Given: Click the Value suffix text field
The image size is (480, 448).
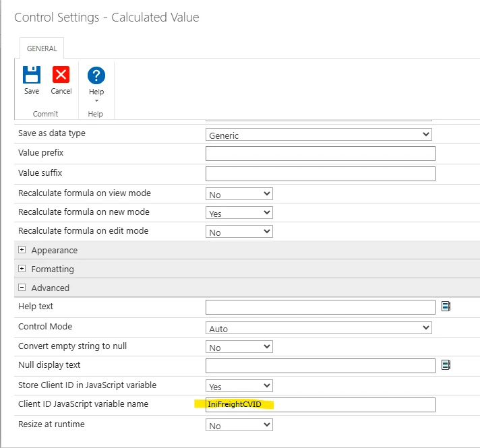Looking at the screenshot, I should click(320, 174).
